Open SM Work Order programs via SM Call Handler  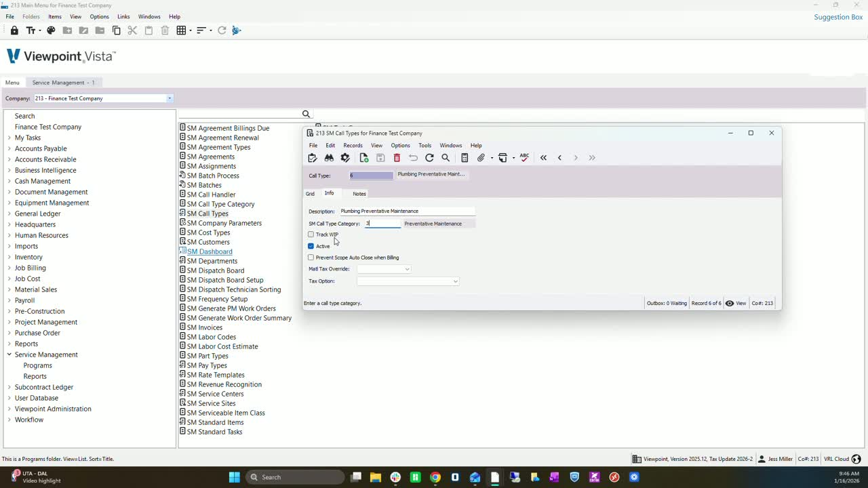tap(212, 195)
